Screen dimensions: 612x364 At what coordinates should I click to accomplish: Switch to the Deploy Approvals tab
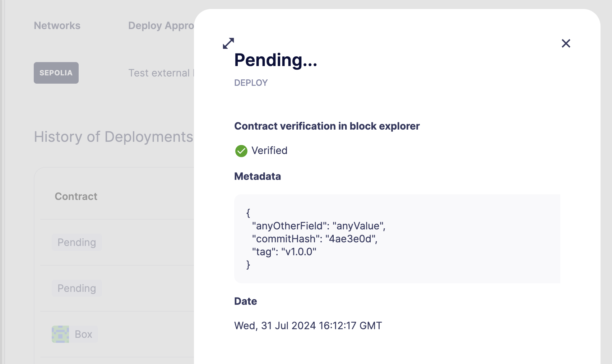tap(162, 25)
